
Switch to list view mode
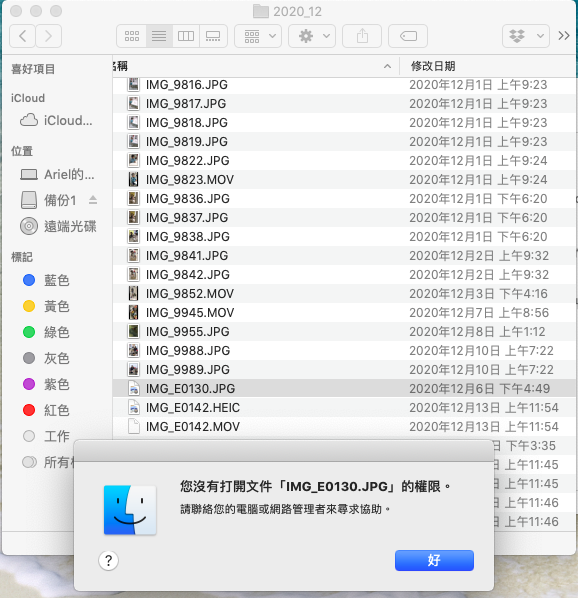coord(159,36)
